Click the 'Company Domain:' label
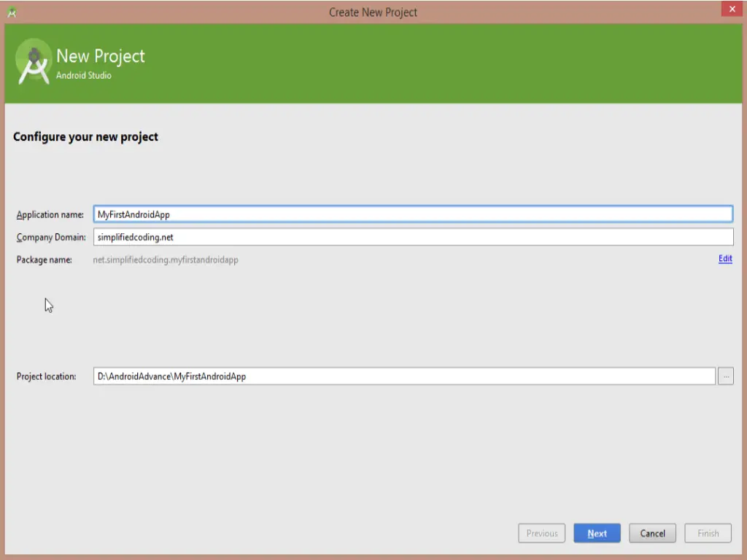The image size is (747, 560). click(x=52, y=237)
